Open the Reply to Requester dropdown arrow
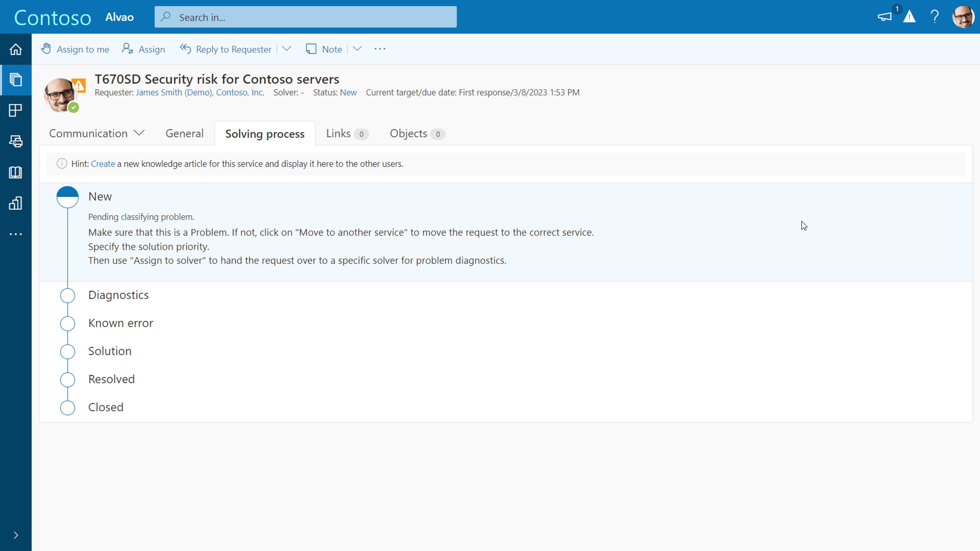This screenshot has height=551, width=980. [x=286, y=49]
